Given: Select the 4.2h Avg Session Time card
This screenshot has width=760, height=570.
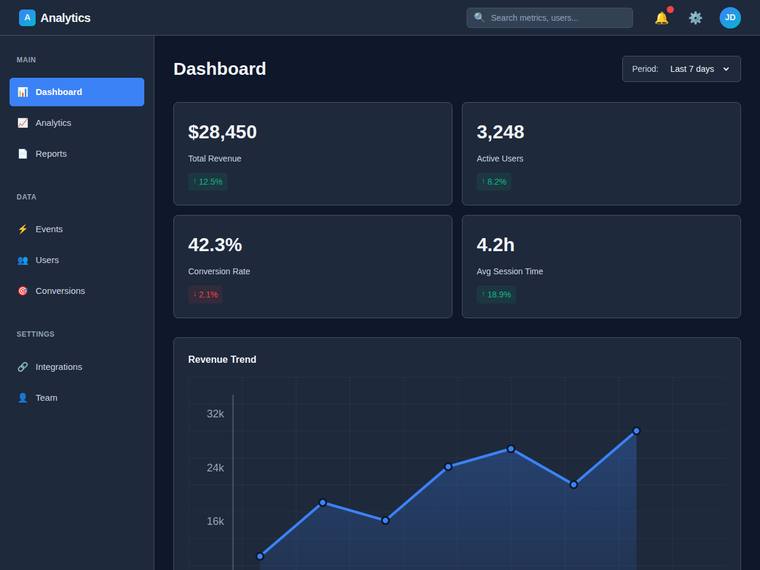Looking at the screenshot, I should [x=602, y=267].
